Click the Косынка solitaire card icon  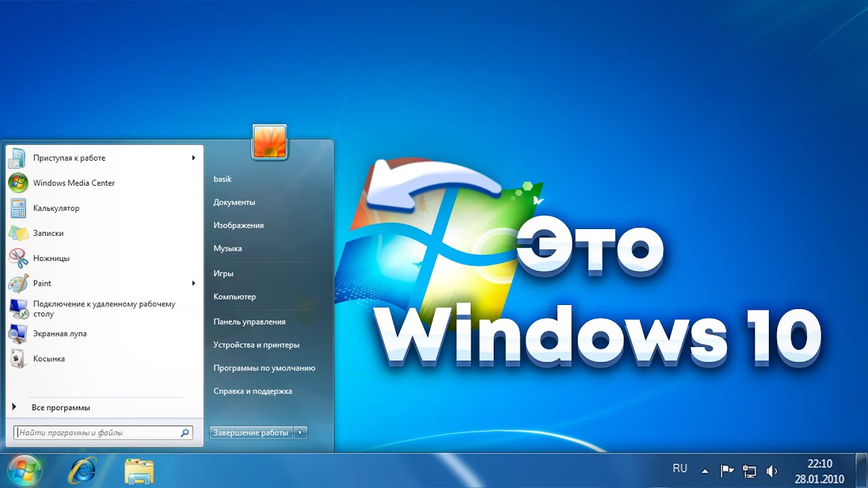(x=17, y=359)
